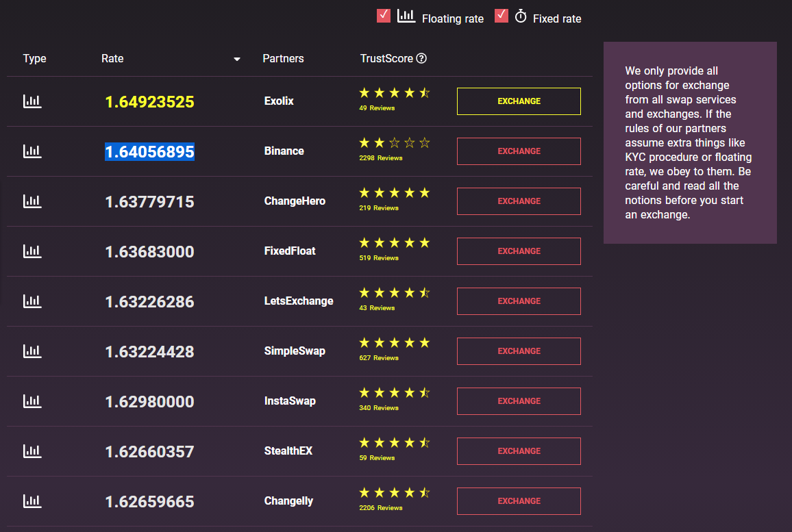Click the floating rate chart icon in Exolix row
Viewport: 792px width, 532px height.
click(32, 101)
